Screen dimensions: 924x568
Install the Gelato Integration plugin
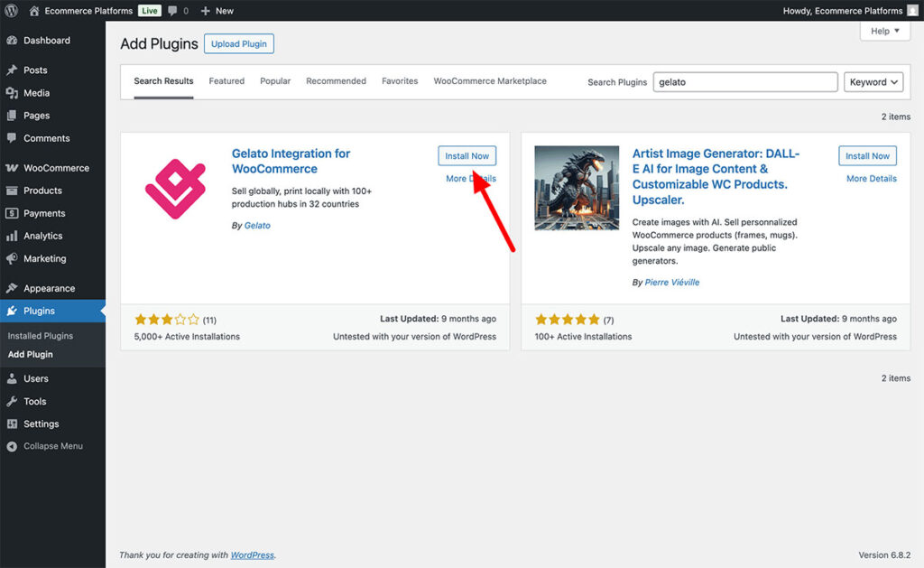click(467, 156)
